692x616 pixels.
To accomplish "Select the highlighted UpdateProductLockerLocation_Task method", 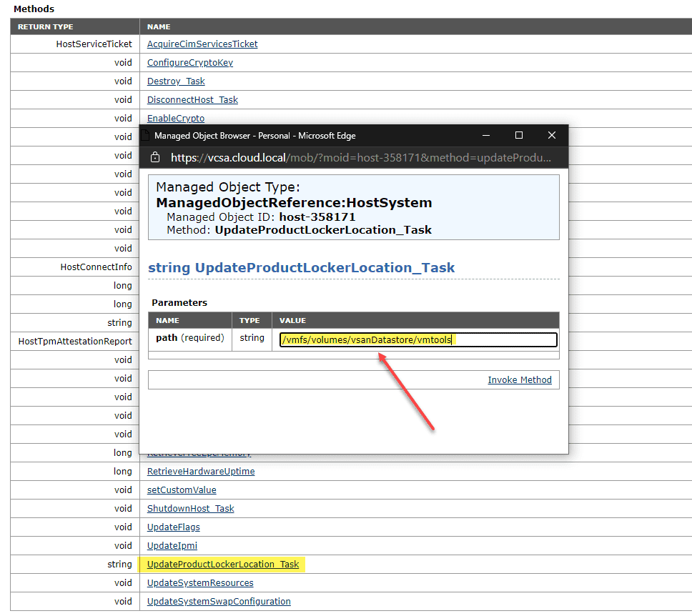I will (222, 564).
